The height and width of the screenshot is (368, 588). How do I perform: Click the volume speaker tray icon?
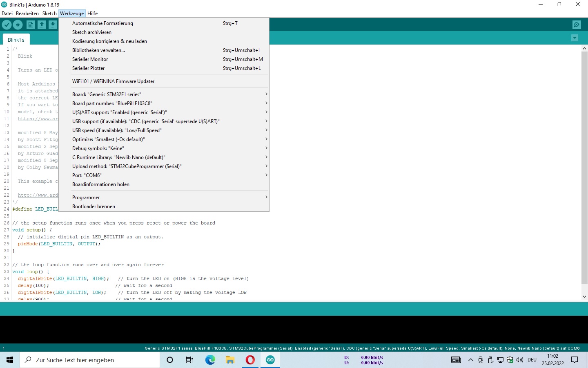(520, 360)
